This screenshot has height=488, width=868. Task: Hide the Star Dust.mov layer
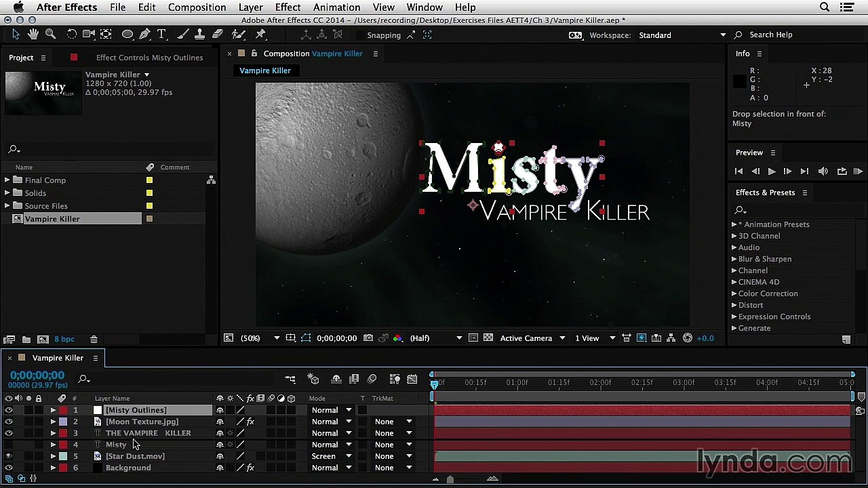click(8, 456)
